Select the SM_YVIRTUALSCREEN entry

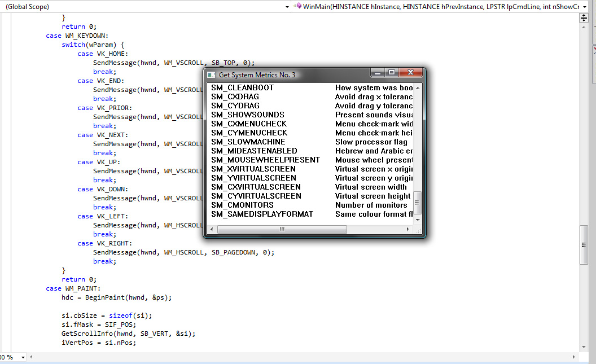(x=253, y=178)
